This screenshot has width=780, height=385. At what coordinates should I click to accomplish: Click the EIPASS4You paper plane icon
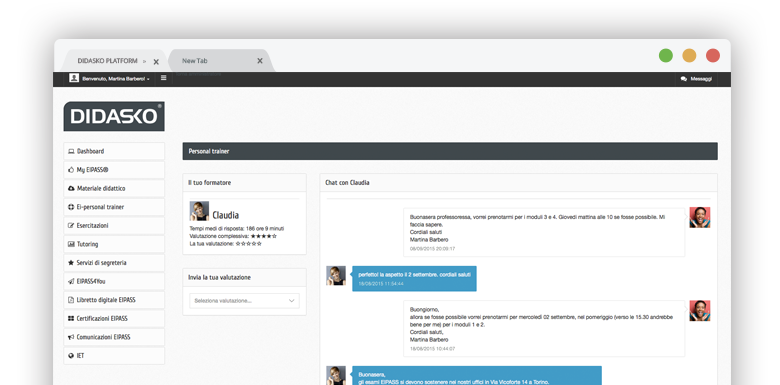point(71,281)
